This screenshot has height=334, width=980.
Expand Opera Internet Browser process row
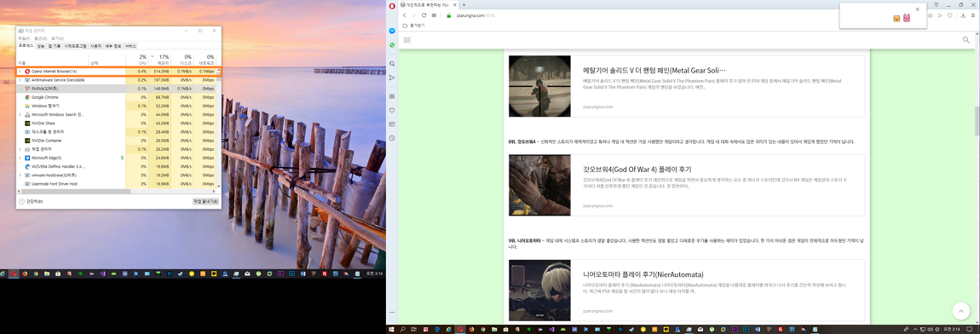coord(20,72)
